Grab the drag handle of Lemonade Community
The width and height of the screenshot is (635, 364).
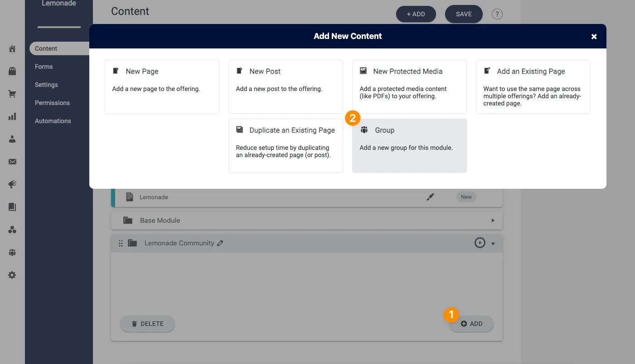[121, 244]
